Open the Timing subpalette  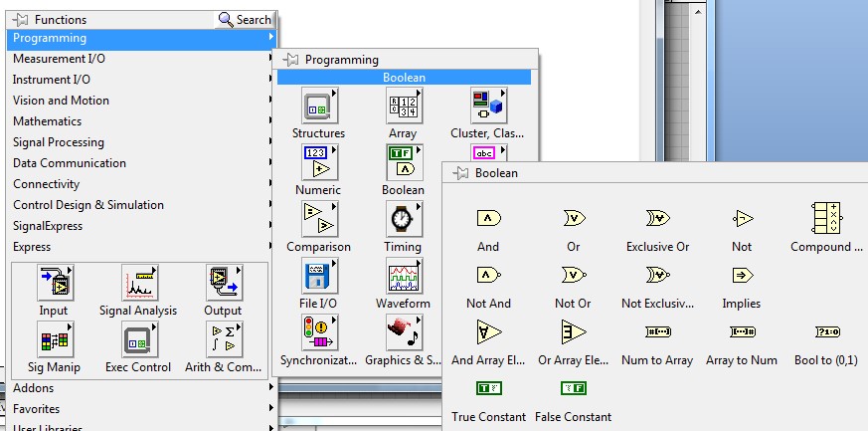pos(404,219)
